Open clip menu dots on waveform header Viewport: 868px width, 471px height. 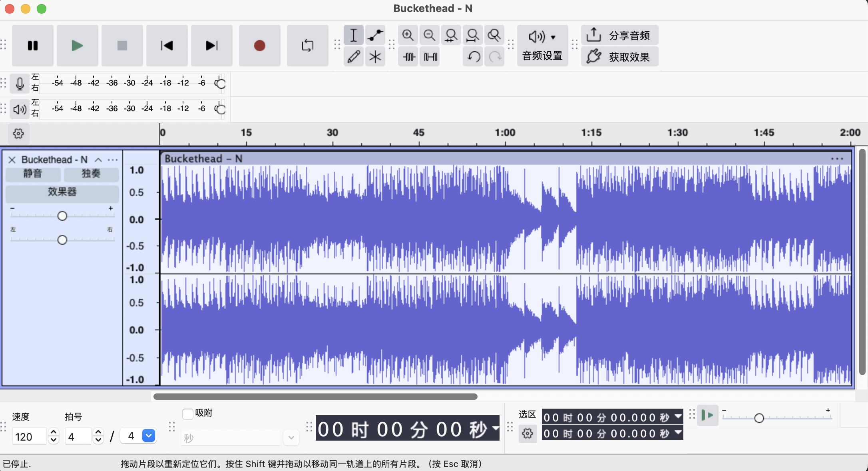coord(837,159)
